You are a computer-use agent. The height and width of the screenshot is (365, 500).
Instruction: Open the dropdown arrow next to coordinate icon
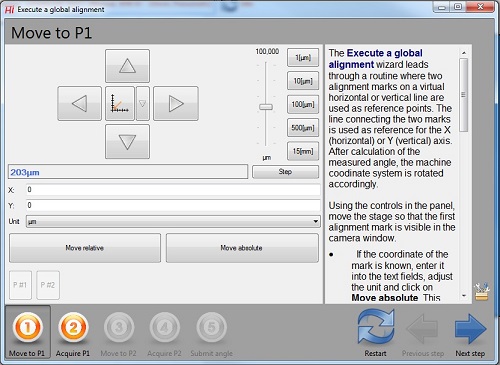(143, 103)
